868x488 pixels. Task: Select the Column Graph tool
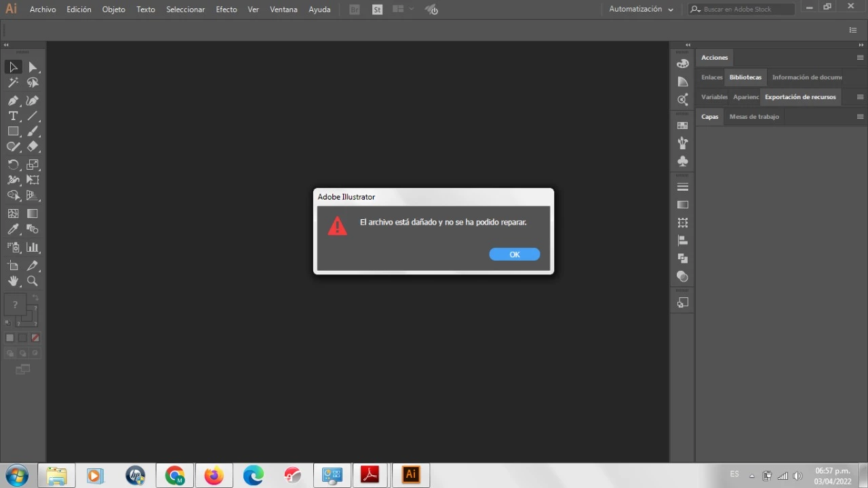(x=33, y=248)
